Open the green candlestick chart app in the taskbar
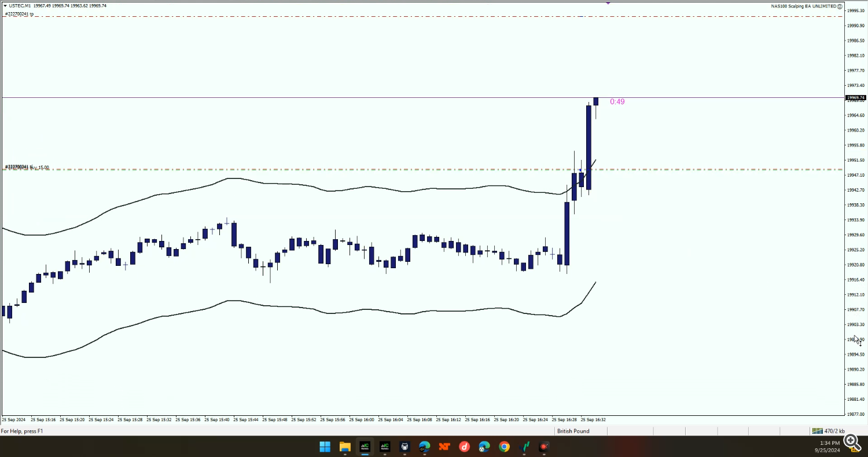868x457 pixels. pos(524,447)
